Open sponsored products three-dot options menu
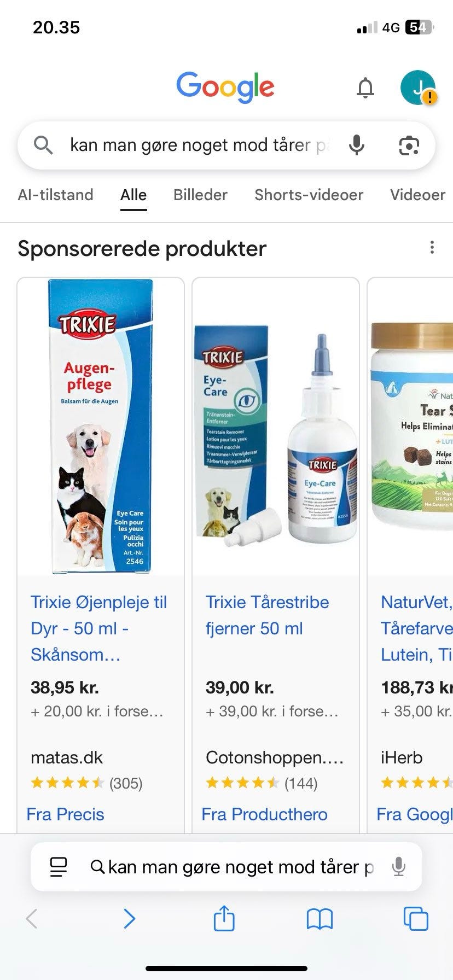Screen dimensions: 453x980 (432, 247)
